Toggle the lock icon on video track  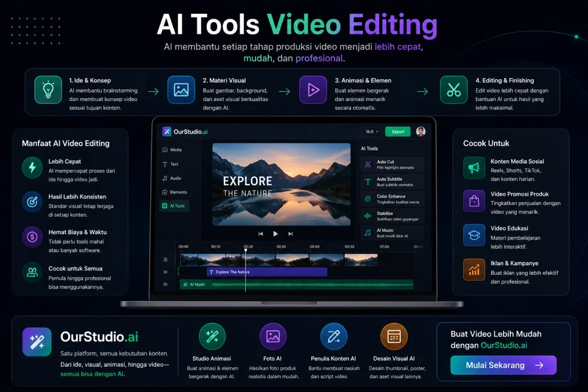click(x=165, y=259)
